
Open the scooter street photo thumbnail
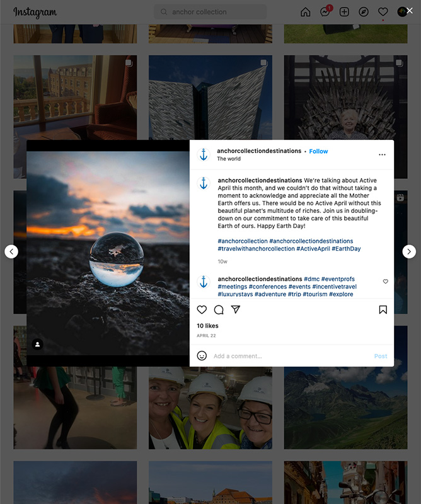(x=345, y=483)
